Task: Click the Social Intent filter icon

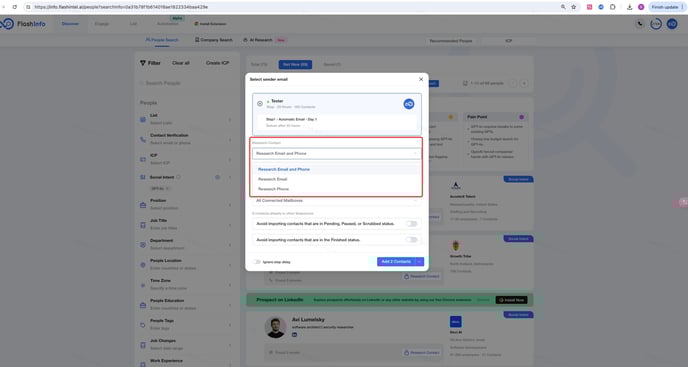Action: coord(143,177)
